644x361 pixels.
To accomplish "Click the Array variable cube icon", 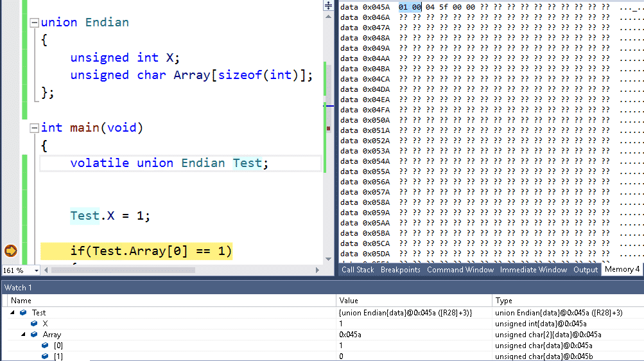I will tap(34, 335).
